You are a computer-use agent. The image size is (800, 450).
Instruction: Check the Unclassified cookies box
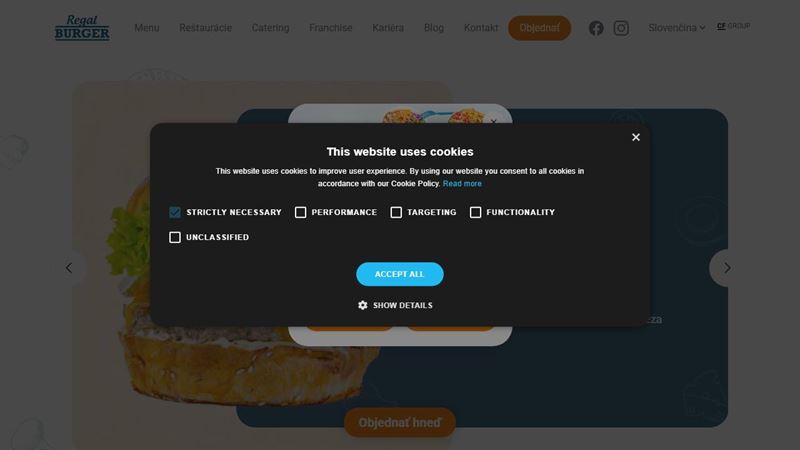[x=175, y=237]
